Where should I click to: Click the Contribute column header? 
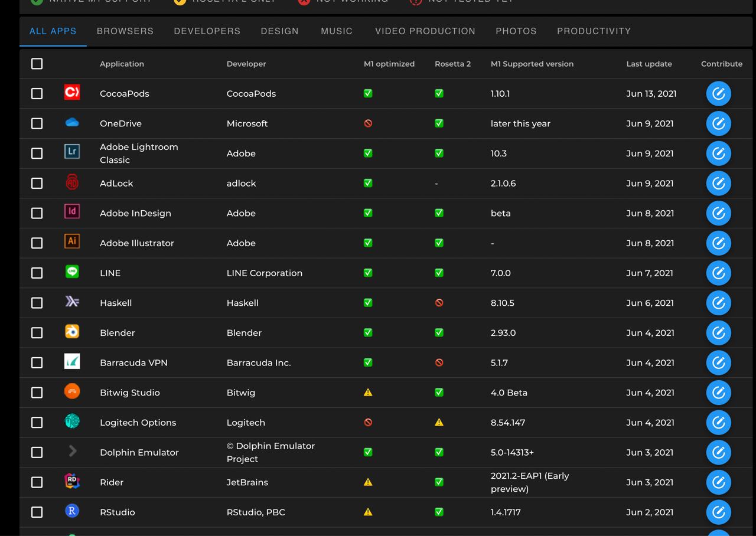[x=722, y=64]
